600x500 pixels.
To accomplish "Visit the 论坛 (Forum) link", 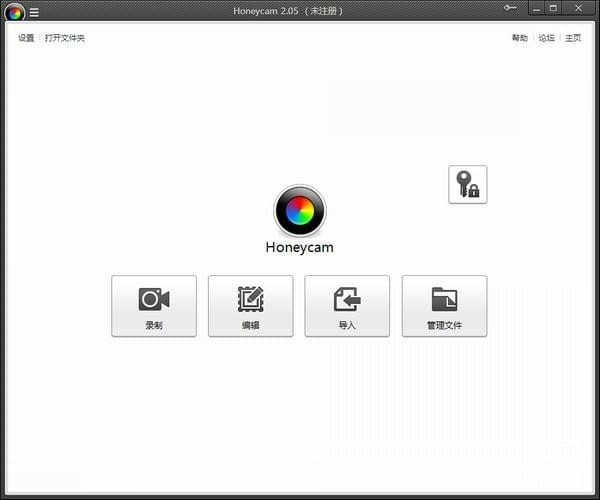I will (546, 38).
